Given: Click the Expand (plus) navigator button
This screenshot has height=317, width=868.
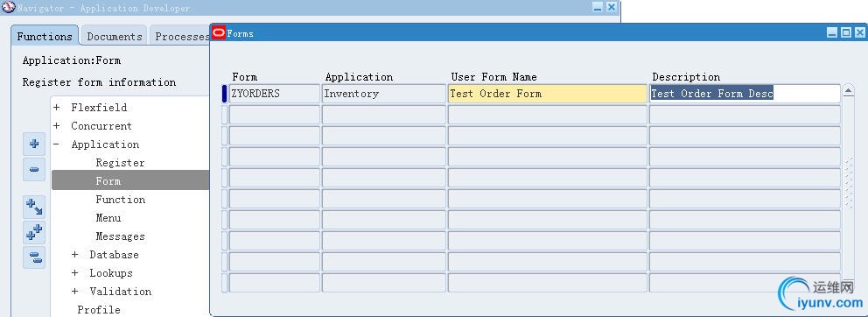Looking at the screenshot, I should 34,144.
